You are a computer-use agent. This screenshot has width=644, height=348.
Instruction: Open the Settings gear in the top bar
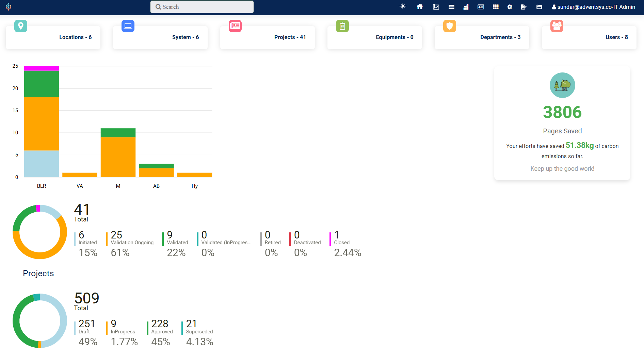click(510, 6)
